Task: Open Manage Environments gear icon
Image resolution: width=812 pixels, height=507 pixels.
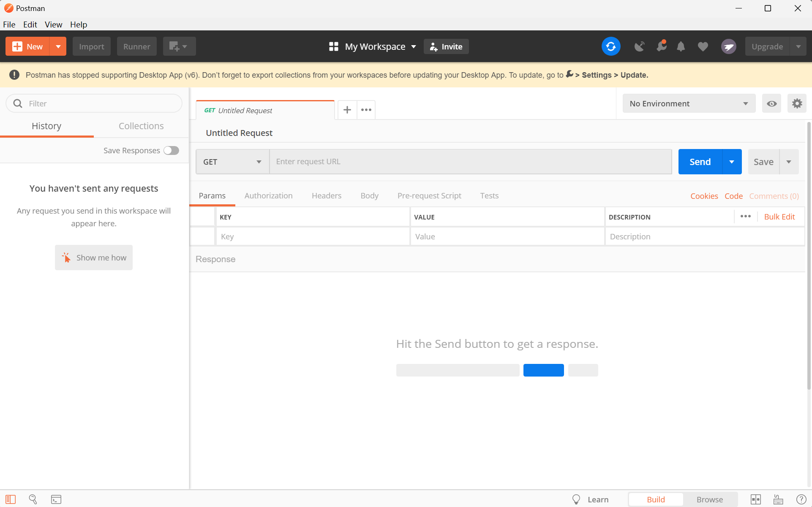Action: 797,103
